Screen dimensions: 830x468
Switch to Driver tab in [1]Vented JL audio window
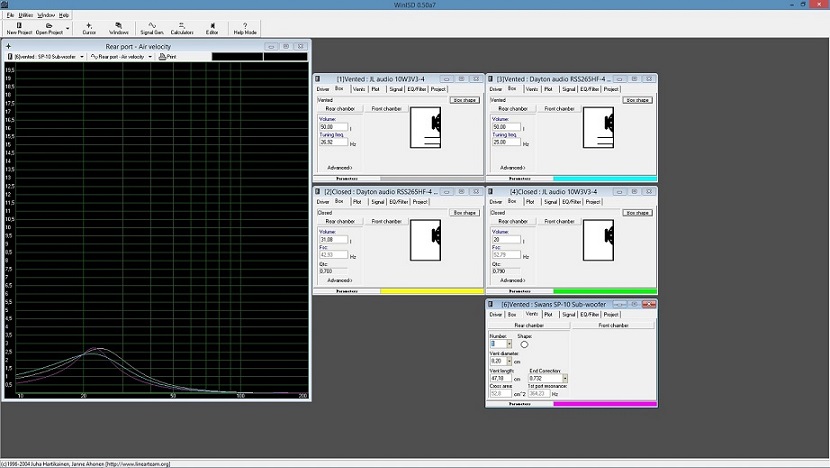(x=323, y=89)
